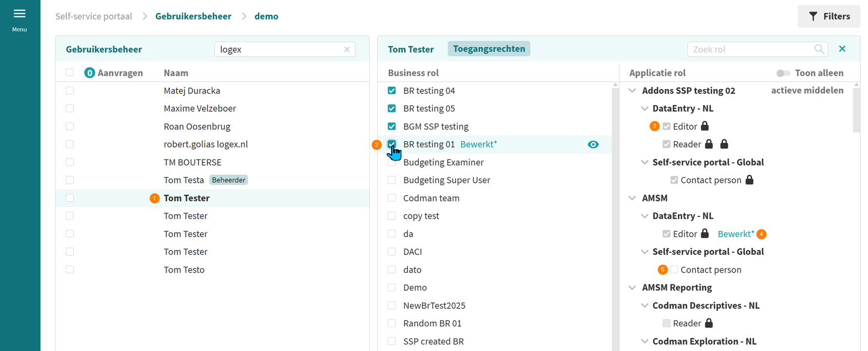The image size is (868, 351).
Task: Click the magnifier icon in Zoek rol
Action: point(819,49)
